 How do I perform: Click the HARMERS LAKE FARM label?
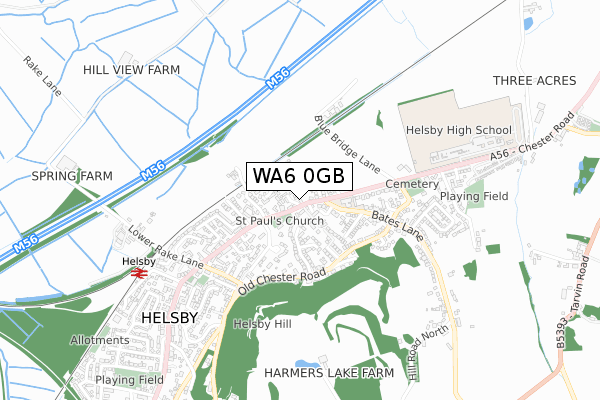point(329,373)
